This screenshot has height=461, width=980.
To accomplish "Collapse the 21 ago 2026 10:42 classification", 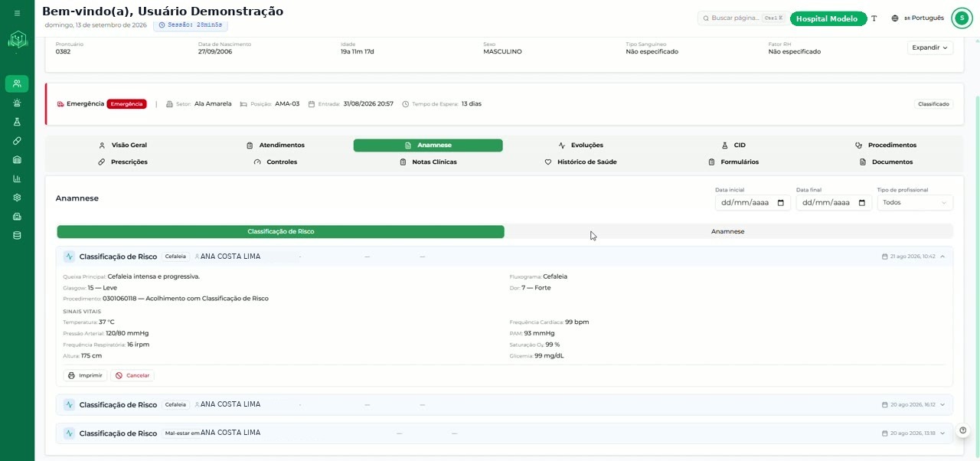I will [x=942, y=257].
